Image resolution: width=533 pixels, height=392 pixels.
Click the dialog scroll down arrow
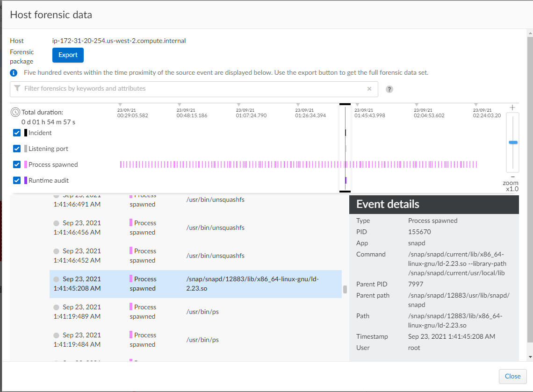[529, 357]
